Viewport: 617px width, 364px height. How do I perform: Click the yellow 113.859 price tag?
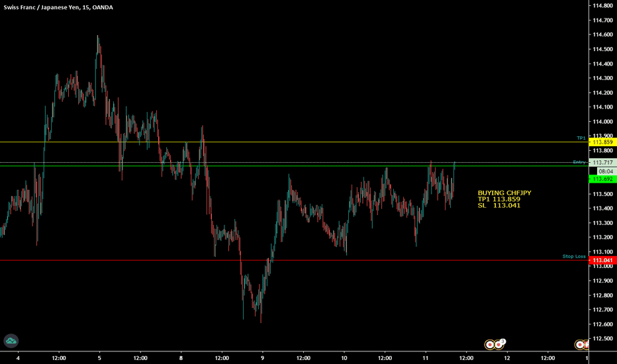pos(602,142)
